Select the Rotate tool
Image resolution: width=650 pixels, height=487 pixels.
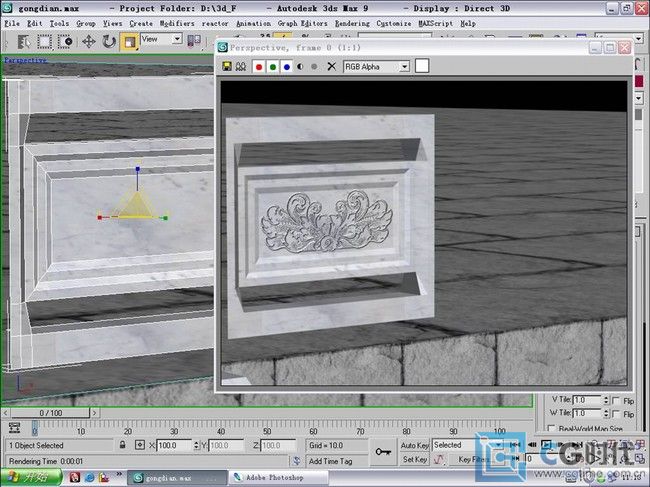[x=109, y=42]
